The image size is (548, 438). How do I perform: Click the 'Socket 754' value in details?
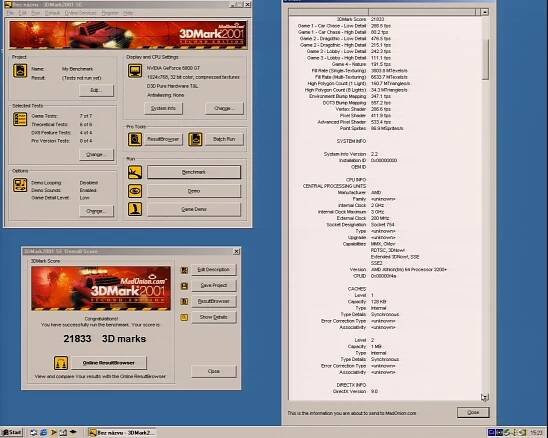[x=382, y=225]
